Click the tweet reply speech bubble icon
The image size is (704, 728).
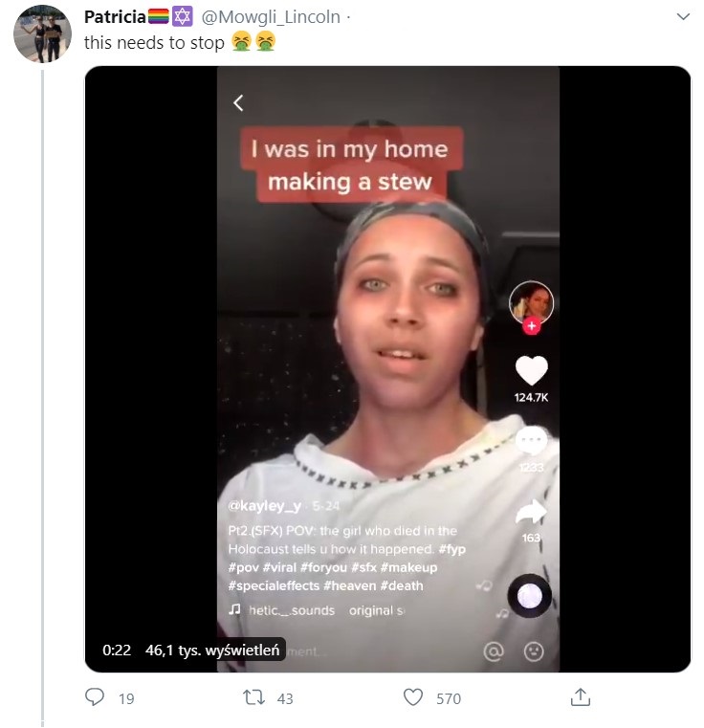coord(95,698)
